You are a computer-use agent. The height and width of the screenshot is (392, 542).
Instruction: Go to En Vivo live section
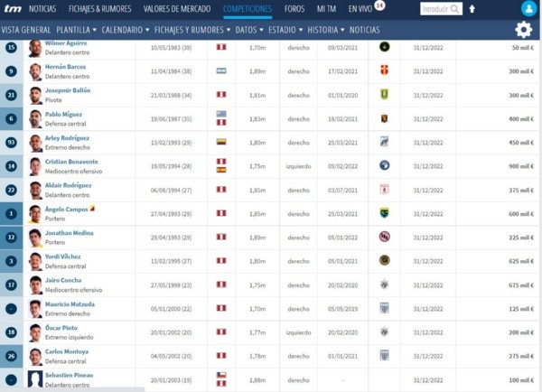click(361, 9)
